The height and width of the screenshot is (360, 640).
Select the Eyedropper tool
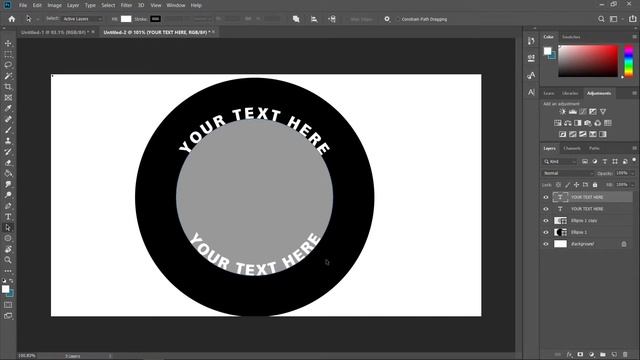(x=8, y=109)
